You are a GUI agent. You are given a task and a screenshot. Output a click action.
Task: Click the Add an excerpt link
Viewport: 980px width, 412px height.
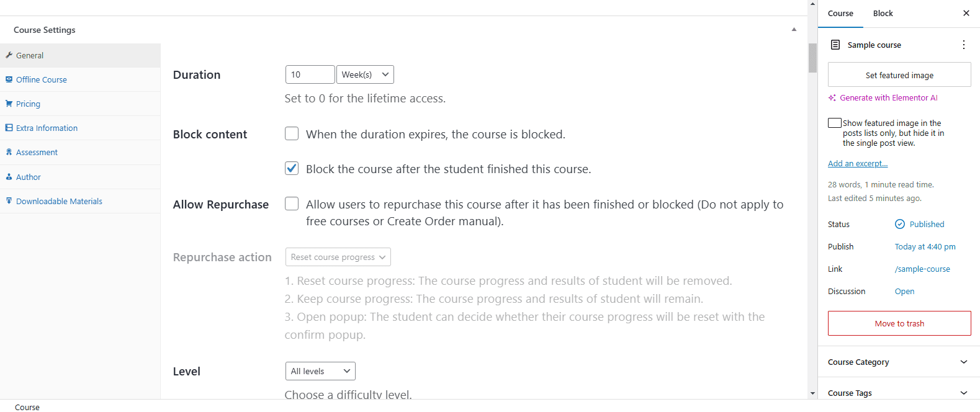click(x=858, y=164)
